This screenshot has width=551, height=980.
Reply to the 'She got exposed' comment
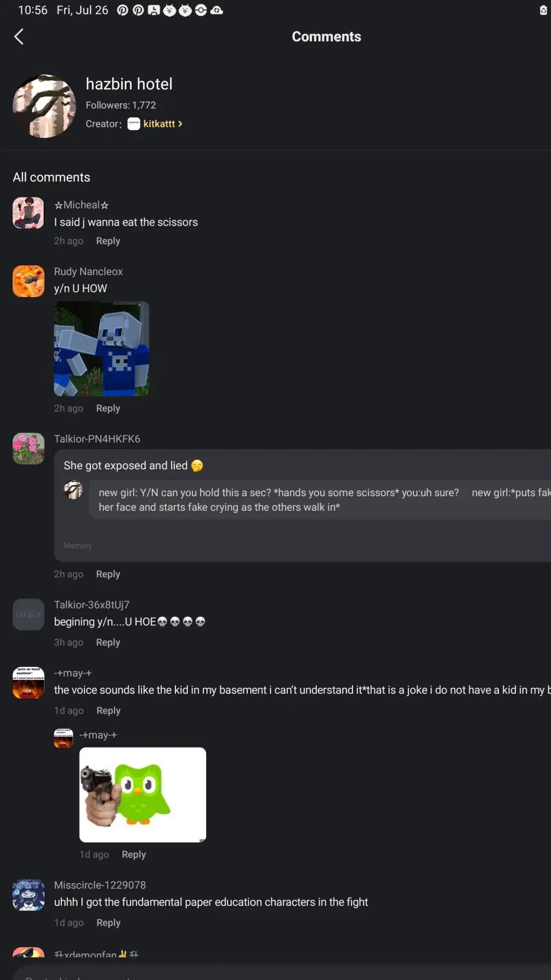[x=108, y=574]
